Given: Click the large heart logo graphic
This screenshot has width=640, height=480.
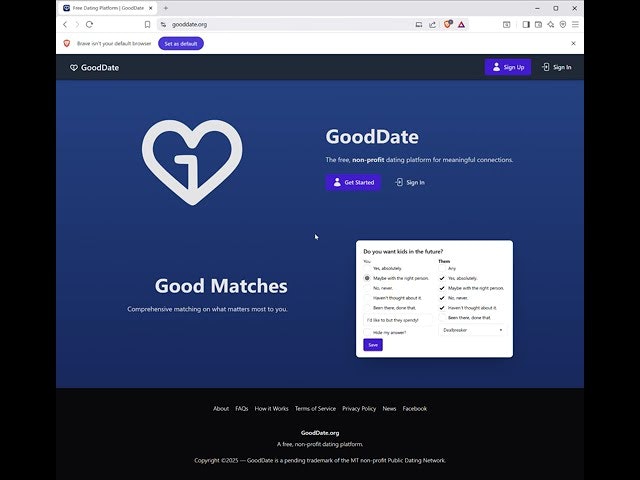Looking at the screenshot, I should (x=192, y=162).
